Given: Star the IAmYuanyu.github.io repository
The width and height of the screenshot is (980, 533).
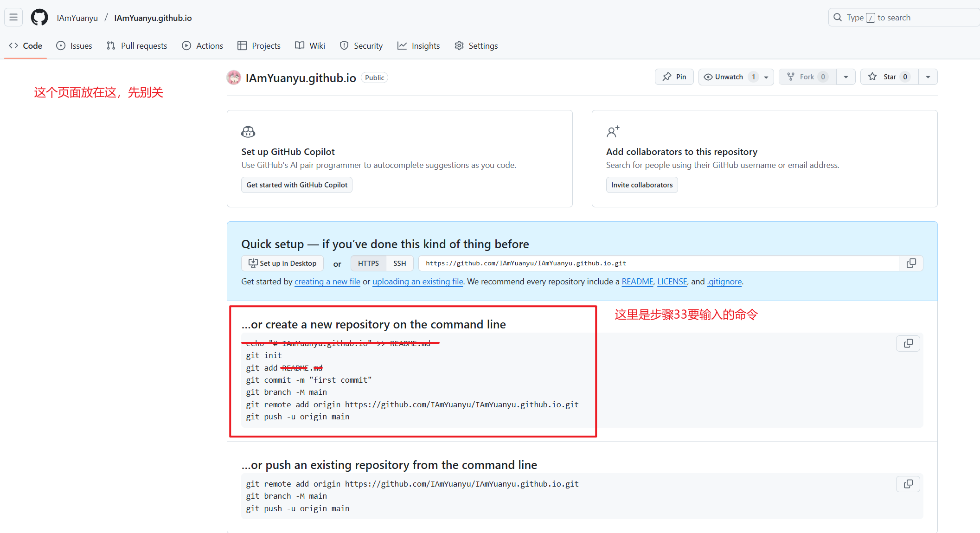Looking at the screenshot, I should (x=889, y=77).
